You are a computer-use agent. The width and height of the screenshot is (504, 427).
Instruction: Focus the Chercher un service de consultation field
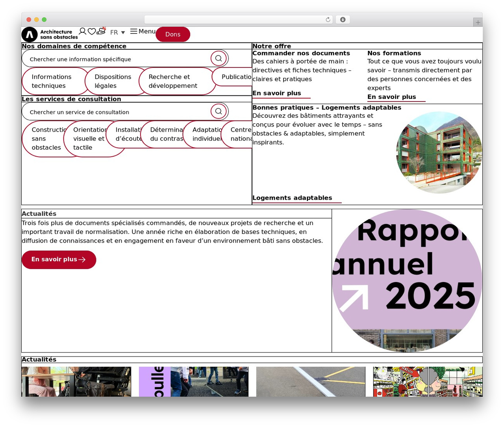coord(116,112)
